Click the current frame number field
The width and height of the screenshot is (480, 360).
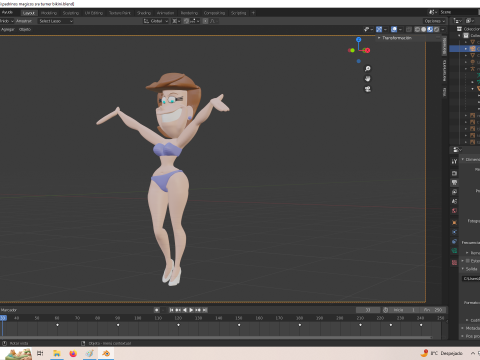[x=368, y=310]
